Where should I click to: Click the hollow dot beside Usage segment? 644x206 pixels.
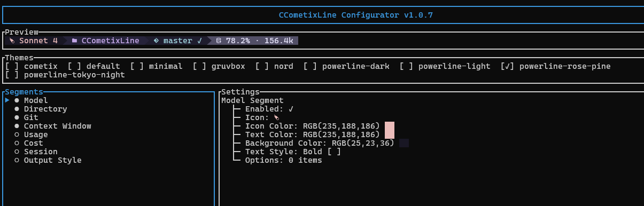(17, 134)
